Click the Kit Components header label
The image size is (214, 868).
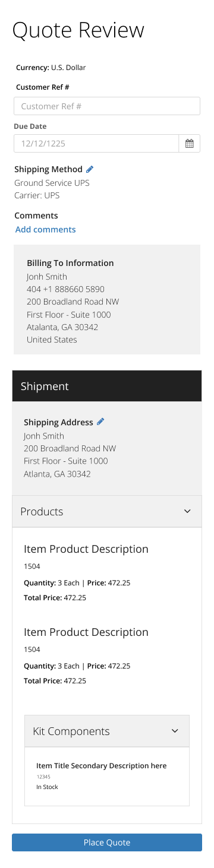(x=71, y=731)
